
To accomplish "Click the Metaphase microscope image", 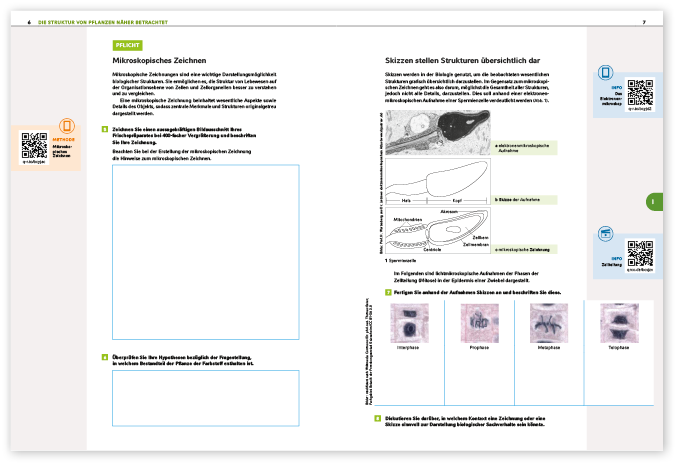I will pyautogui.click(x=543, y=324).
